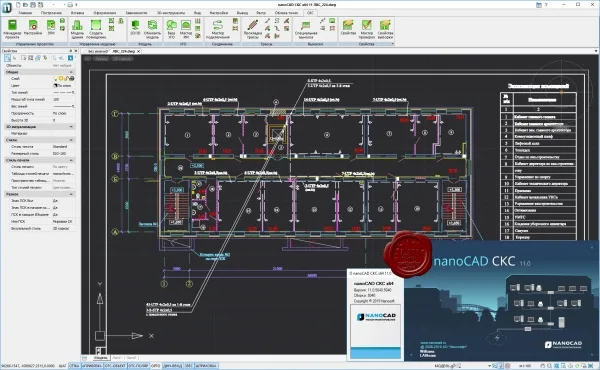Toggle ВЕС lineweight display

pos(189,366)
